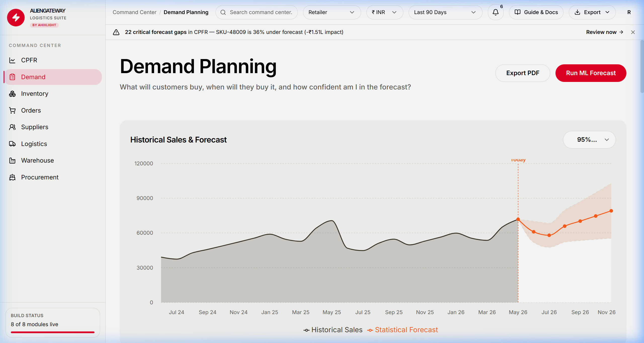The width and height of the screenshot is (644, 343).
Task: Go to CPFR module
Action: (x=53, y=60)
